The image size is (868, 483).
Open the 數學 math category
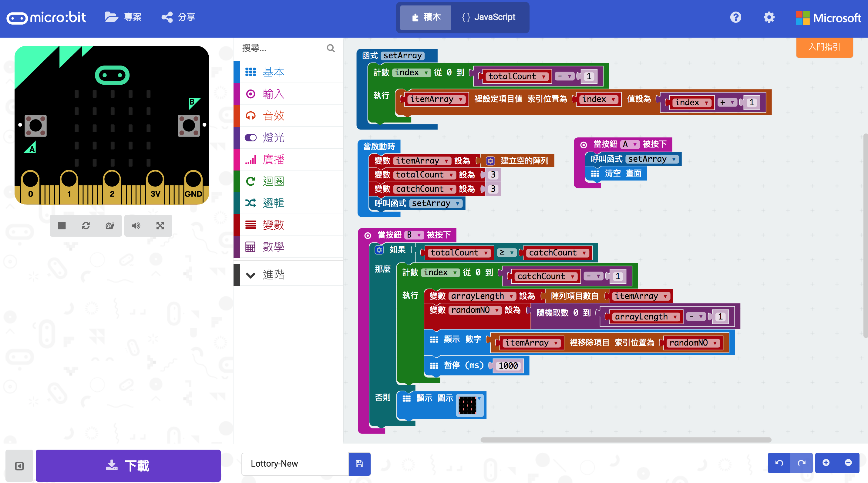tap(288, 247)
